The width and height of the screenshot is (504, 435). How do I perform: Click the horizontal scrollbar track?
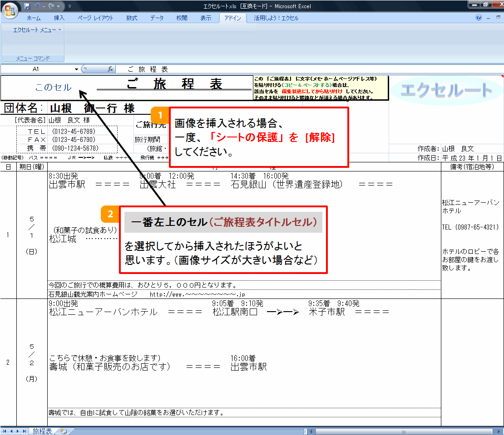[x=403, y=431]
